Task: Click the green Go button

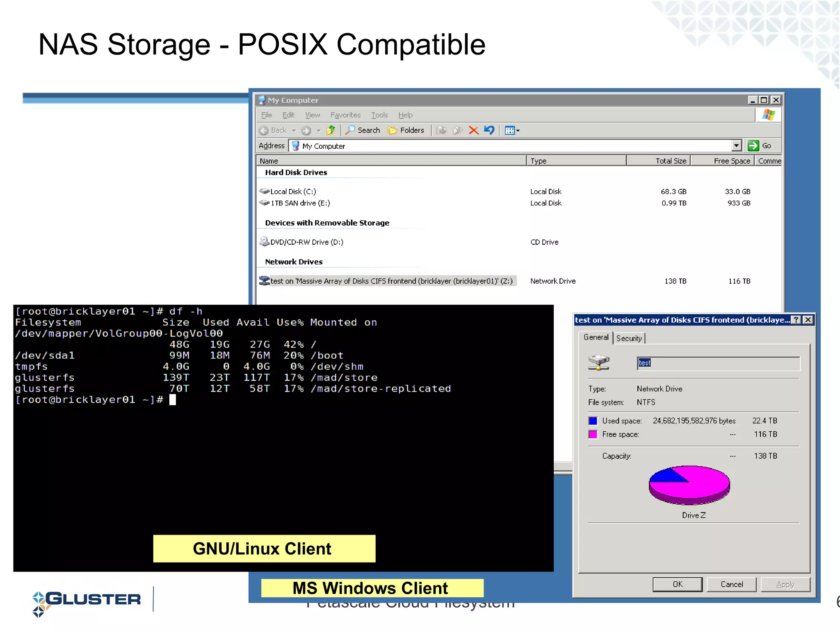Action: point(760,146)
